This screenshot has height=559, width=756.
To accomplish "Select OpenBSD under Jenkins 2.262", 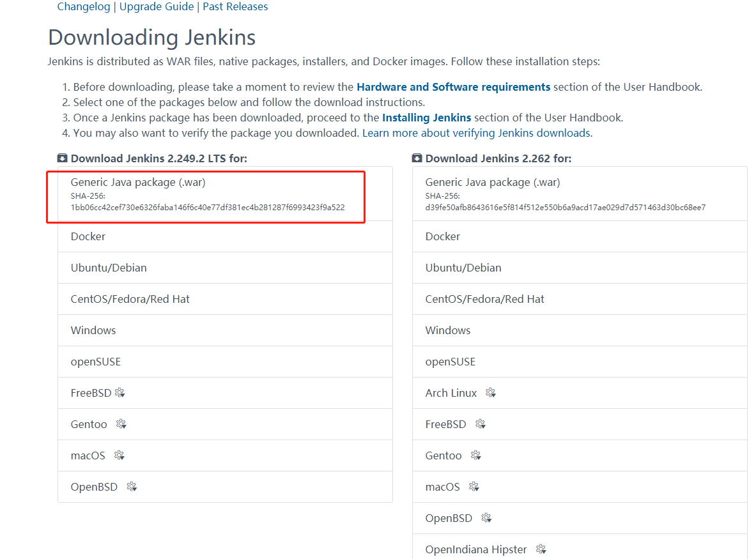I will click(x=580, y=519).
